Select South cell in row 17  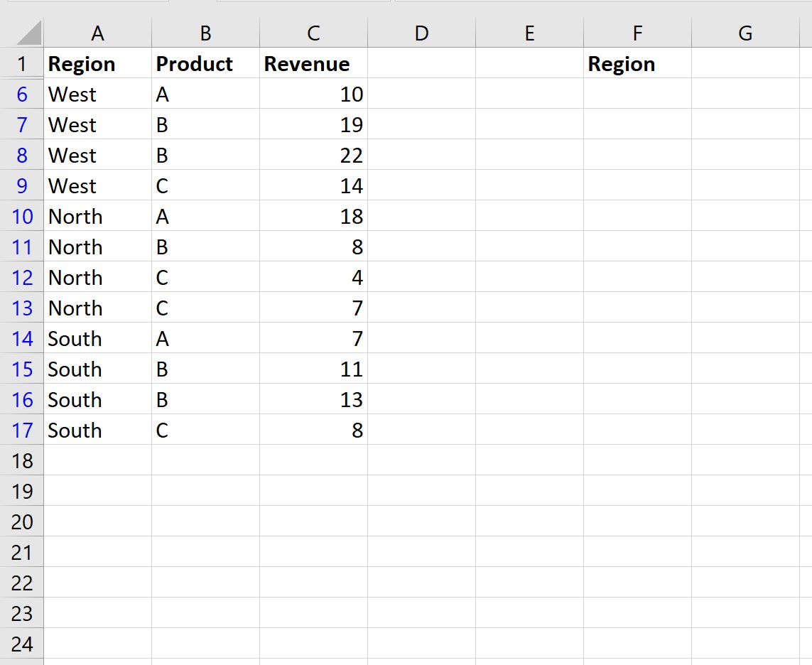[x=97, y=430]
